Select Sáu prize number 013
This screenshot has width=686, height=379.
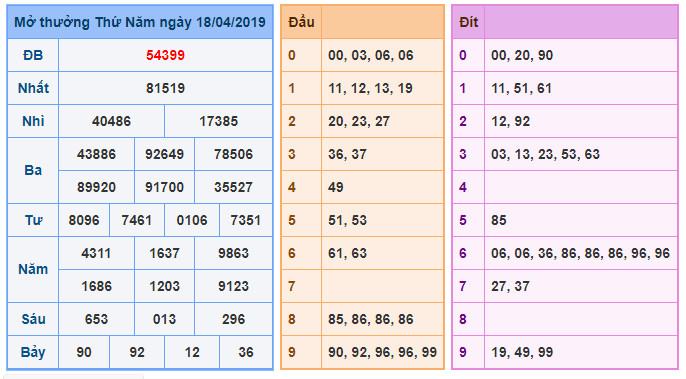tap(164, 319)
